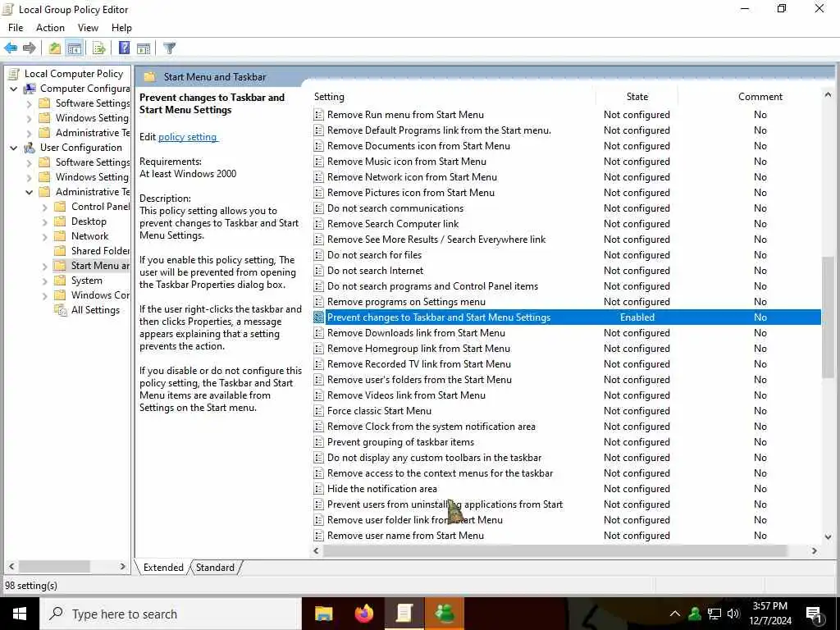This screenshot has width=840, height=630.
Task: Open the View menu
Action: pos(88,28)
